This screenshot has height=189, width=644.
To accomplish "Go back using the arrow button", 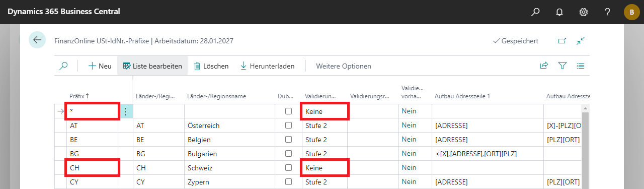I will pos(37,40).
